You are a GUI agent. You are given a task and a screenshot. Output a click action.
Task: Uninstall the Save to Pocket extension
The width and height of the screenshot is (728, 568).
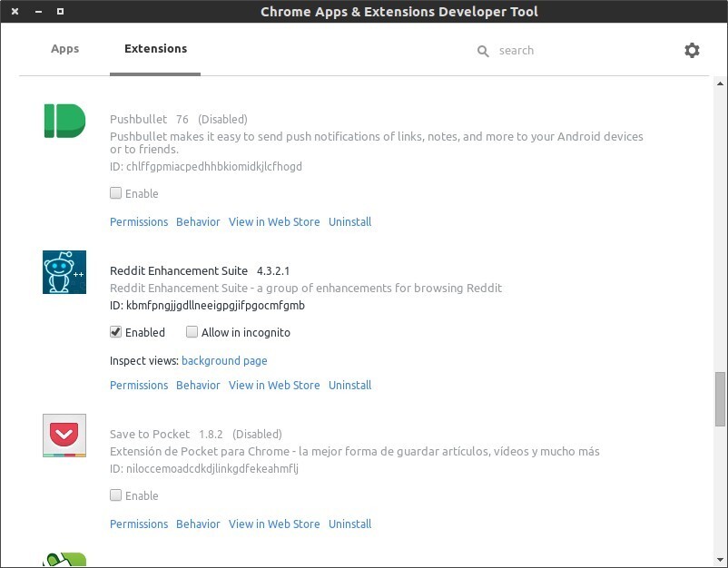point(349,524)
